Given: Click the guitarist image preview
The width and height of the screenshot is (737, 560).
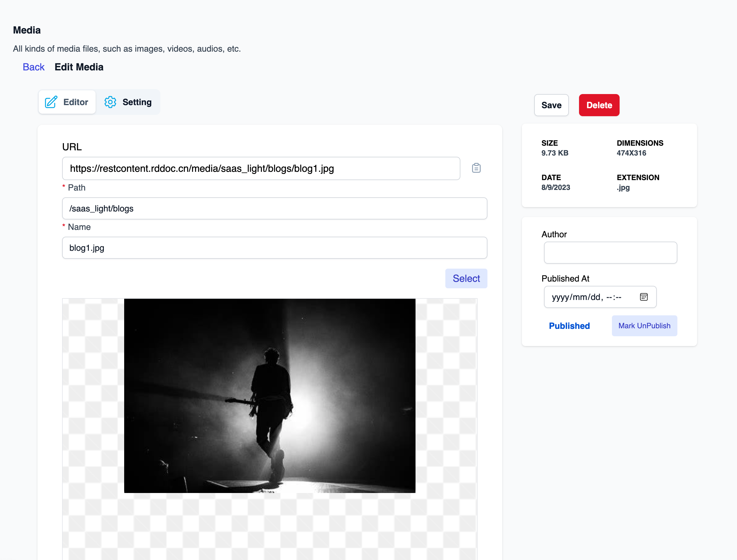Looking at the screenshot, I should pos(269,396).
